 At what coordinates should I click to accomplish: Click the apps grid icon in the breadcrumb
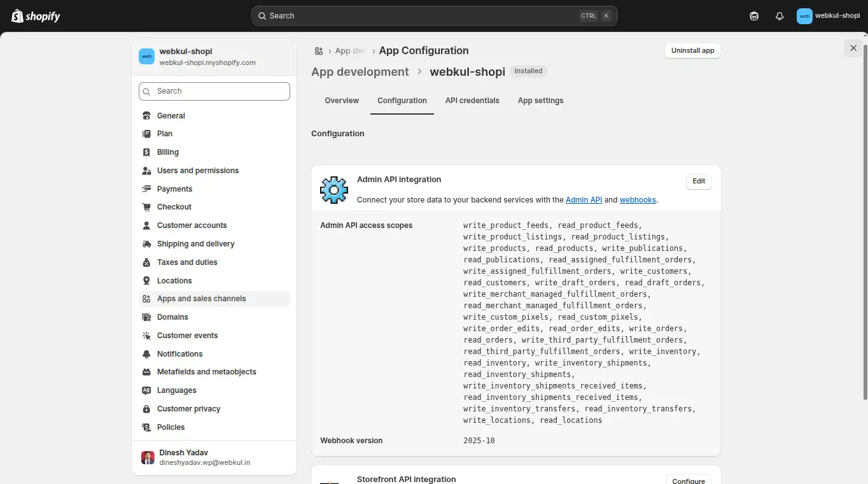coord(318,50)
